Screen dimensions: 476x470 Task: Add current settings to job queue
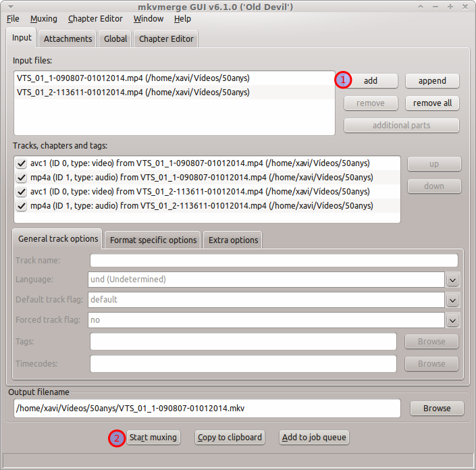314,438
